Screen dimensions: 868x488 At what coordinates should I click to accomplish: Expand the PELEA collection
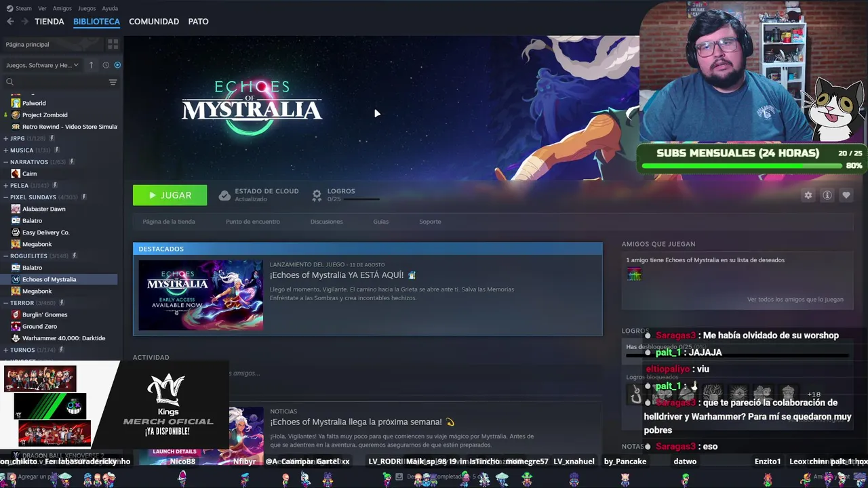point(5,185)
